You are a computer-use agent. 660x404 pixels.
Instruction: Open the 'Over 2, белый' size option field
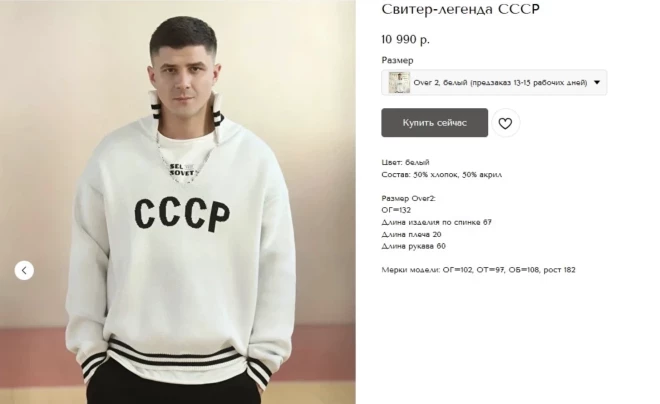pos(494,82)
